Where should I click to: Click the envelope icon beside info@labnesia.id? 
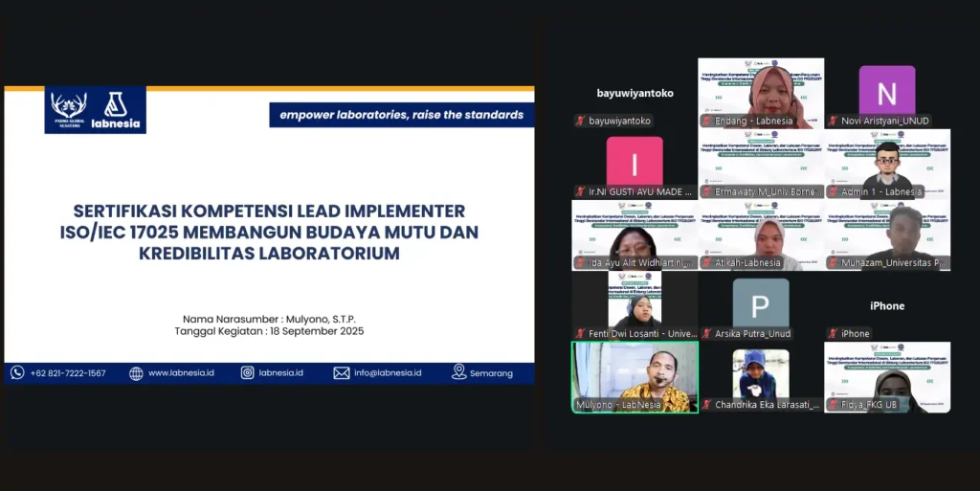point(342,372)
